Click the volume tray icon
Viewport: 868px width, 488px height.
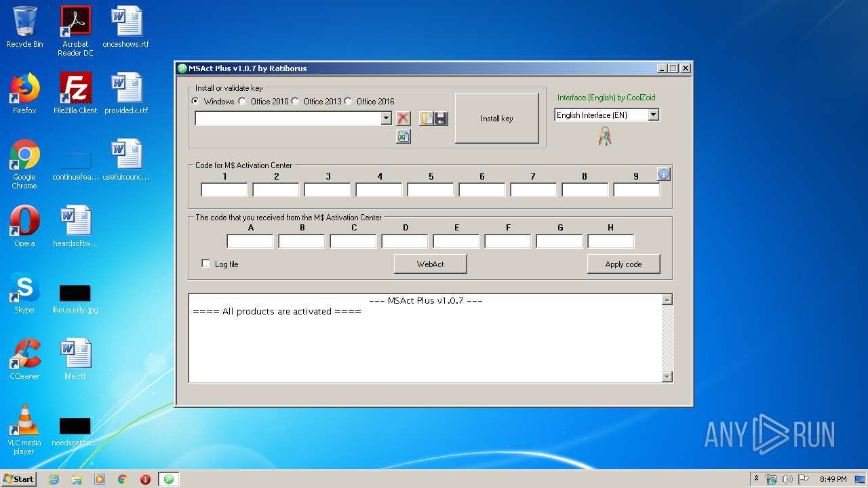787,479
